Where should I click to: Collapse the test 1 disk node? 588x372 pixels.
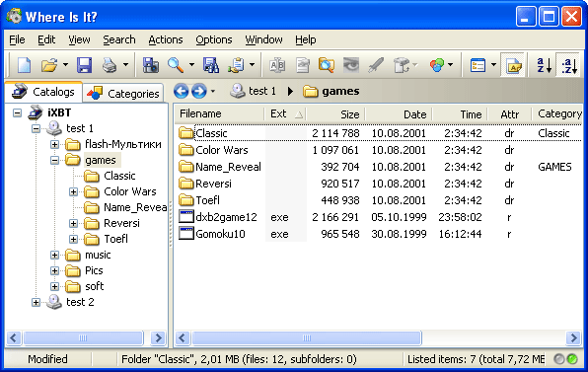tap(36, 128)
